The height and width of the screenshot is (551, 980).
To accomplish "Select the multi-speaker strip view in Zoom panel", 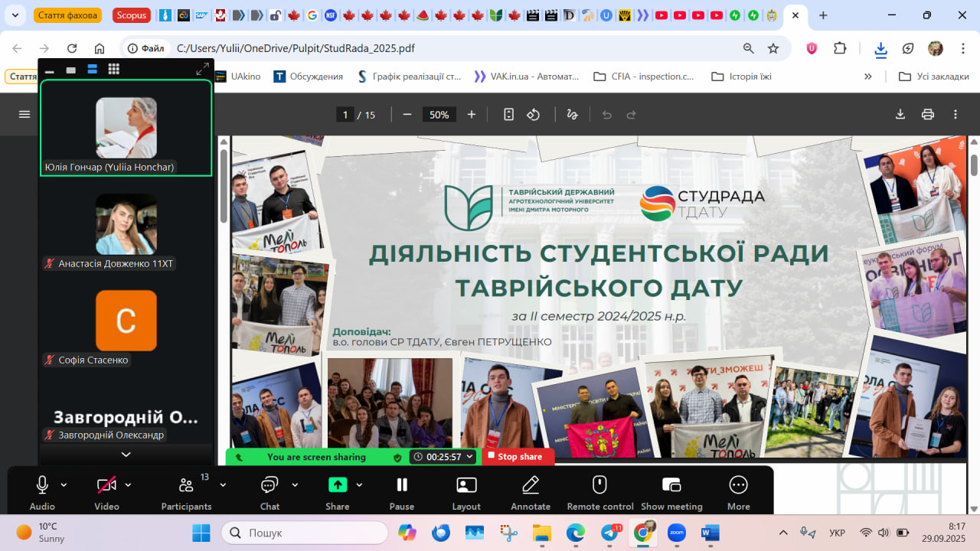I will coord(93,70).
